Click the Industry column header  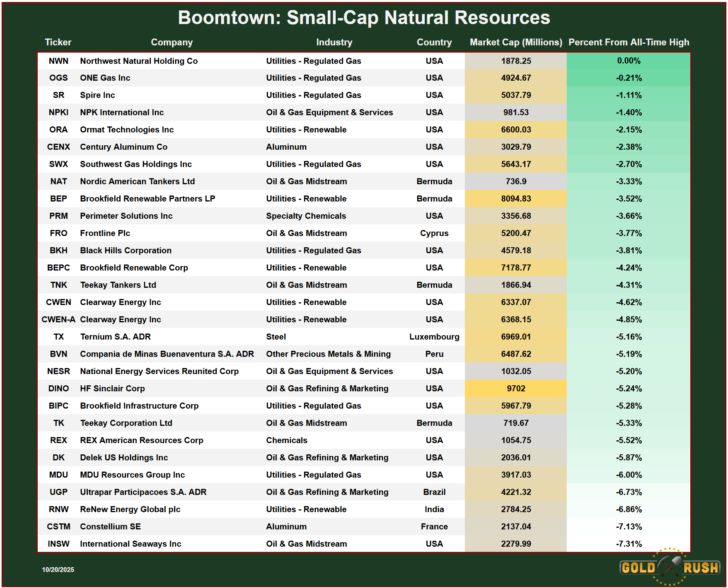pyautogui.click(x=334, y=42)
